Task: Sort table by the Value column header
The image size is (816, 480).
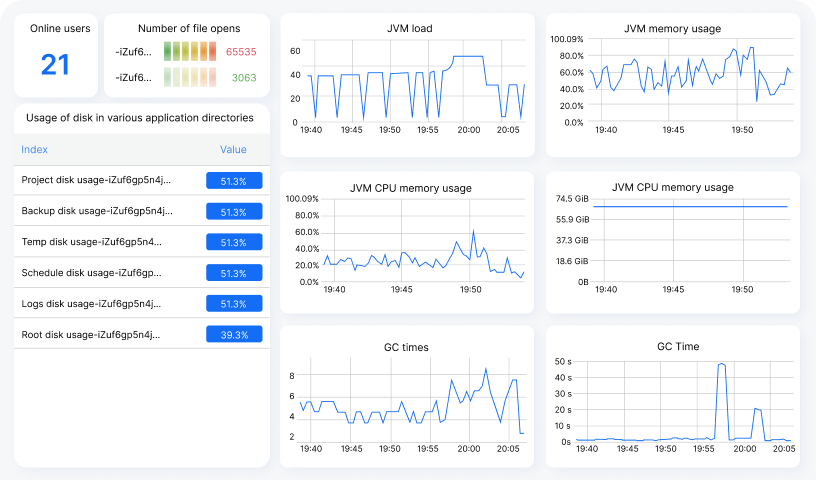Action: coord(233,149)
